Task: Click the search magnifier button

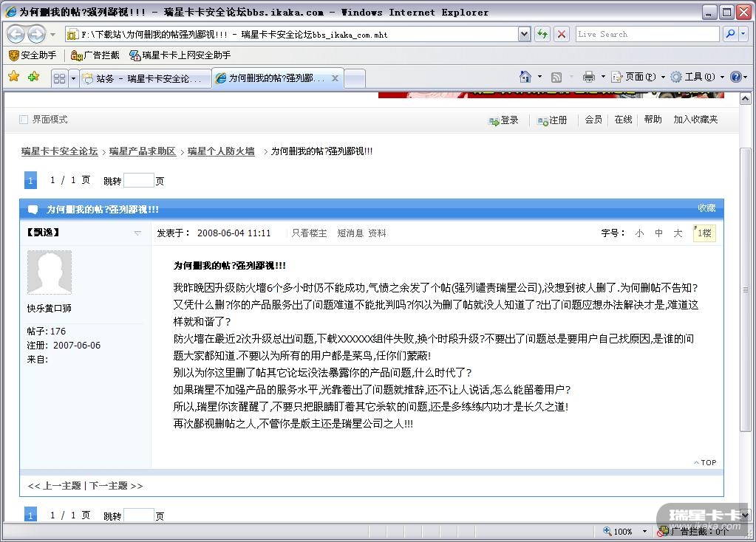Action: (x=730, y=34)
